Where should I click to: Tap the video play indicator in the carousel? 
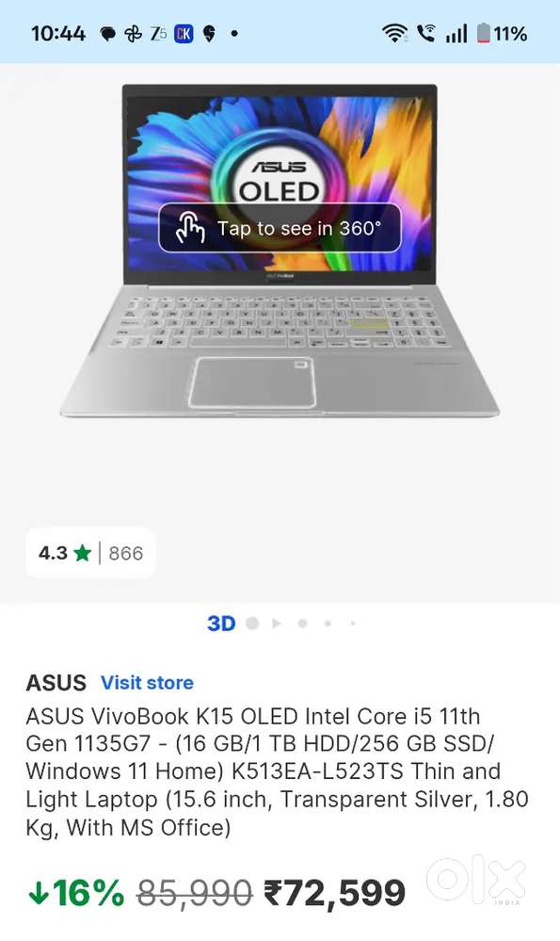pyautogui.click(x=277, y=624)
